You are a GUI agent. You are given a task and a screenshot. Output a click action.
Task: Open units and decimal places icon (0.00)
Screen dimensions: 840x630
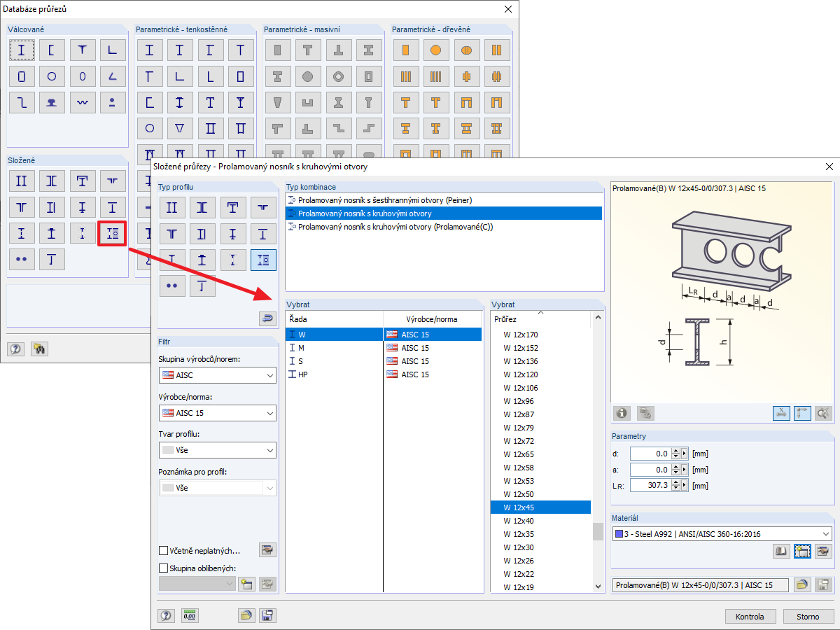click(190, 616)
